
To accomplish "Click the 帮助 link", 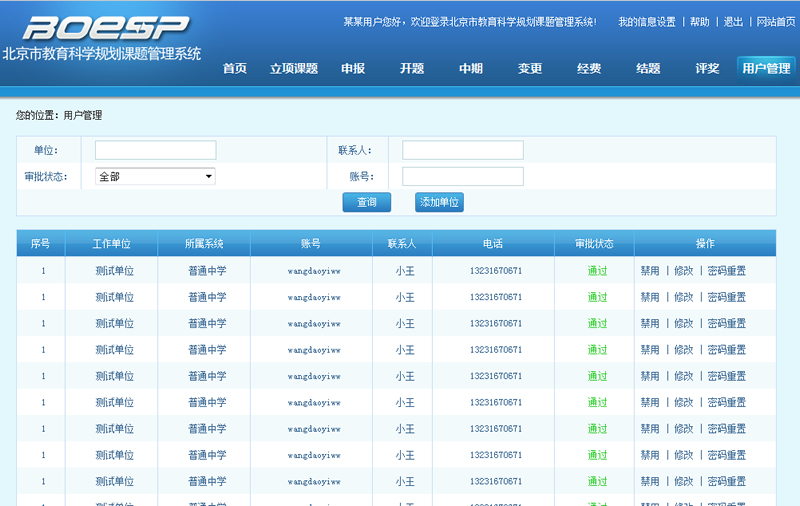I will tap(699, 22).
